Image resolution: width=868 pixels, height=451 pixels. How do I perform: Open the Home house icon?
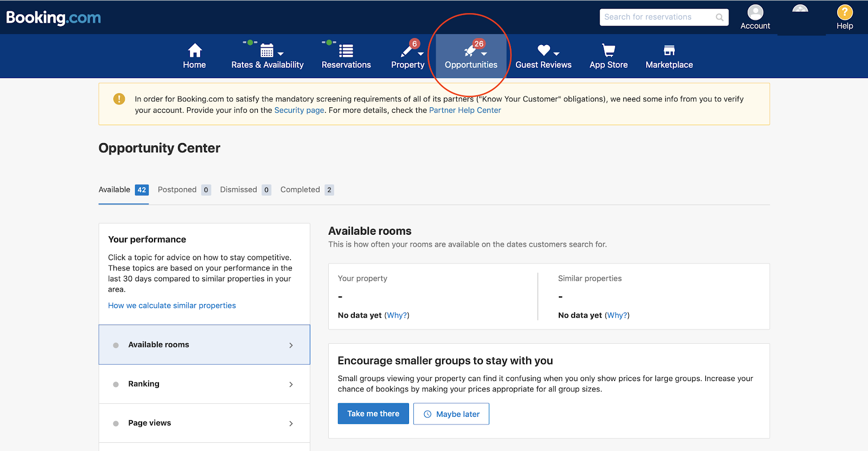click(195, 50)
